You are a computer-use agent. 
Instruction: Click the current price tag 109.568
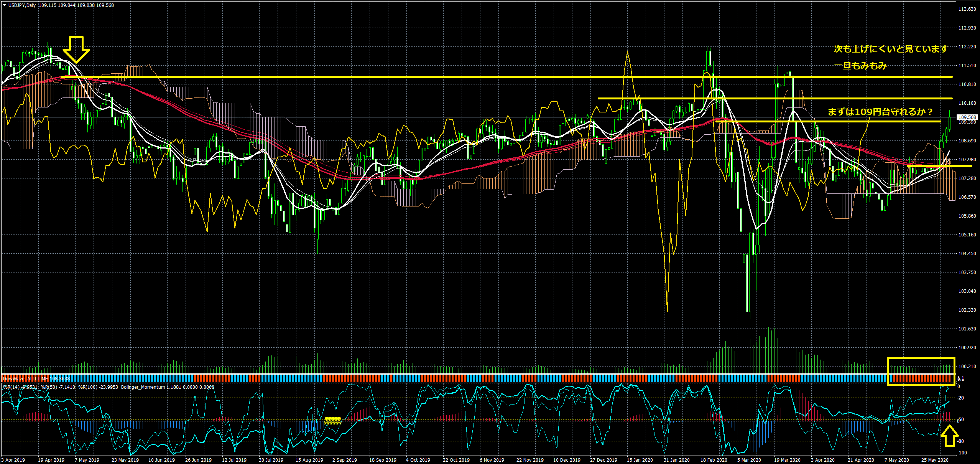tap(967, 117)
